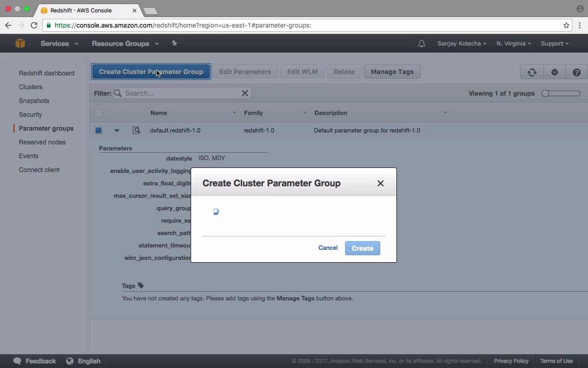588x368 pixels.
Task: Clear the filter search box
Action: coord(245,93)
